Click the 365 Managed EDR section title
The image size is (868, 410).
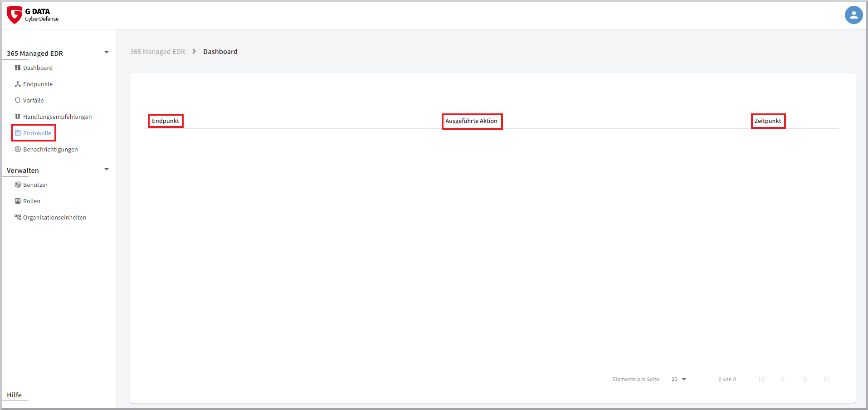tap(35, 54)
